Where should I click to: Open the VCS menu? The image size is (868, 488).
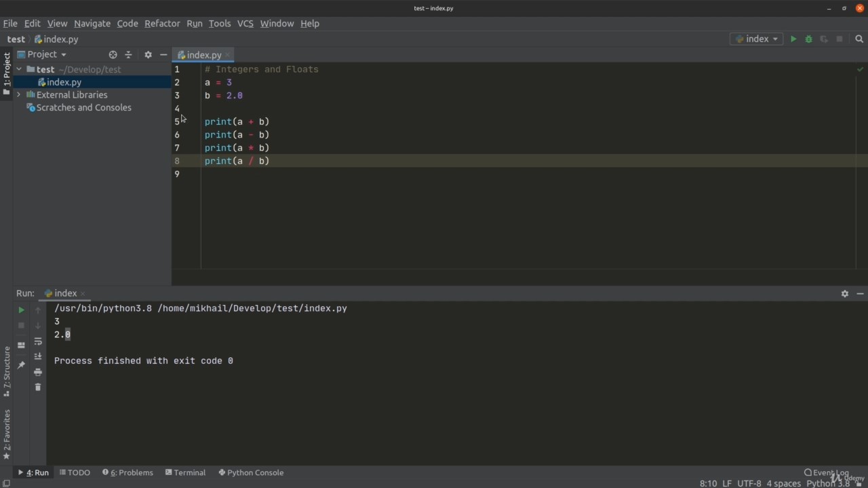pos(245,23)
